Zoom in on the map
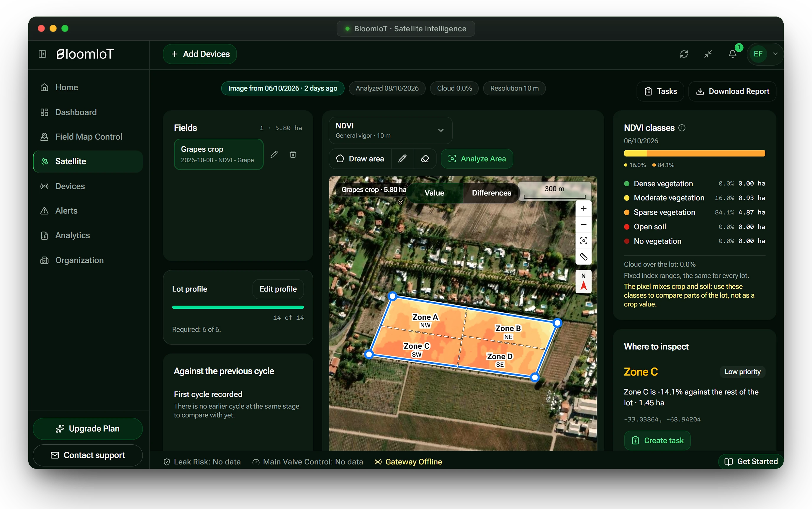812x509 pixels. pyautogui.click(x=584, y=209)
